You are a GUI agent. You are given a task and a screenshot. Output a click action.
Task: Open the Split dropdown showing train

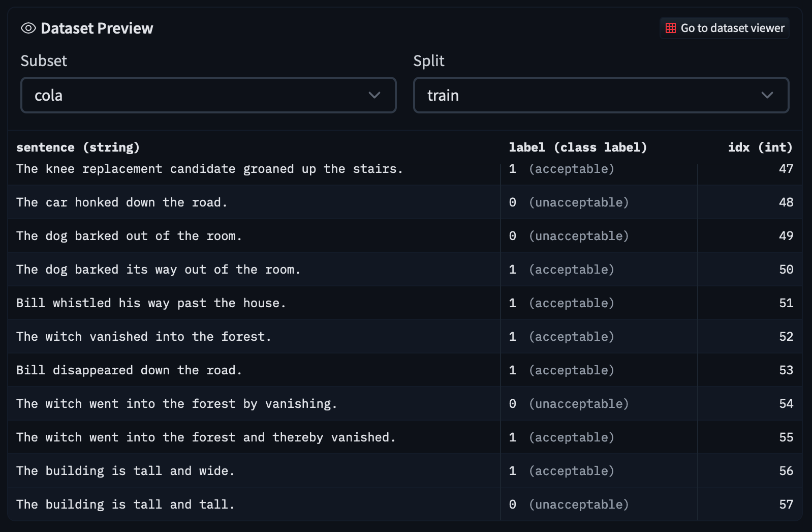point(601,95)
